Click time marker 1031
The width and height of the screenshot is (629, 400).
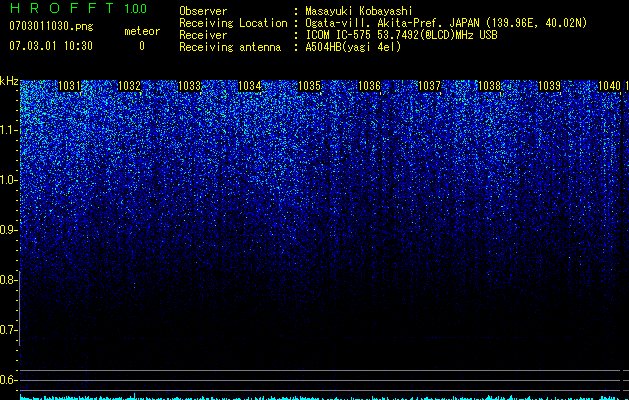(69, 86)
